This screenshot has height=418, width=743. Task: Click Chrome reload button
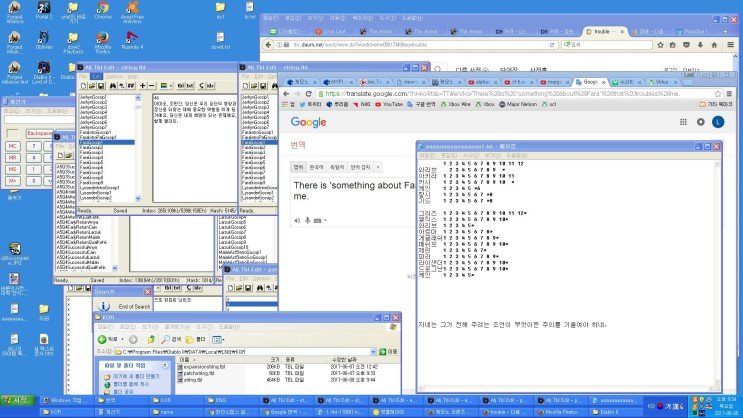pyautogui.click(x=308, y=94)
